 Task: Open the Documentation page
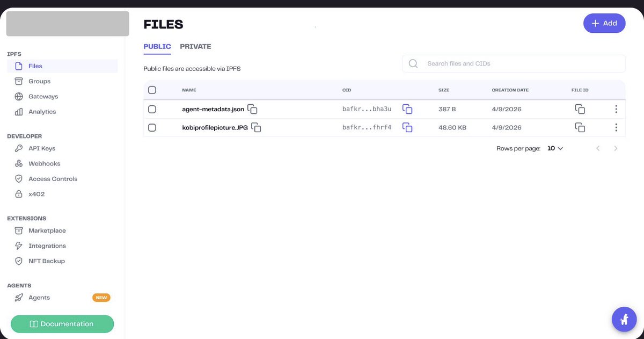pos(62,324)
